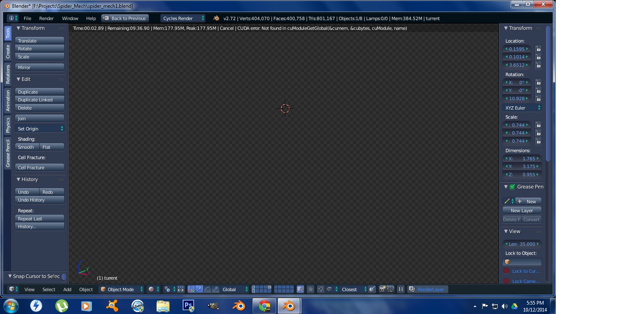
Task: Click the lock icon beside Rotation 10.928
Action: (538, 99)
